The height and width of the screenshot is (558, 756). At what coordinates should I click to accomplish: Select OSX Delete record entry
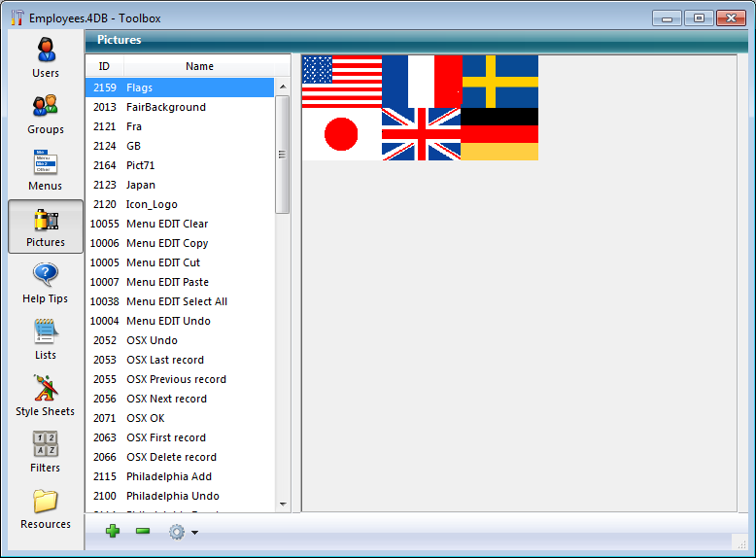coord(171,457)
